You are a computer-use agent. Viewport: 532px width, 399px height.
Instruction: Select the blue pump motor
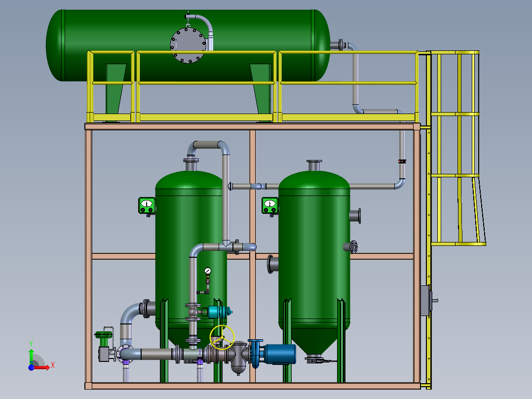pos(279,354)
